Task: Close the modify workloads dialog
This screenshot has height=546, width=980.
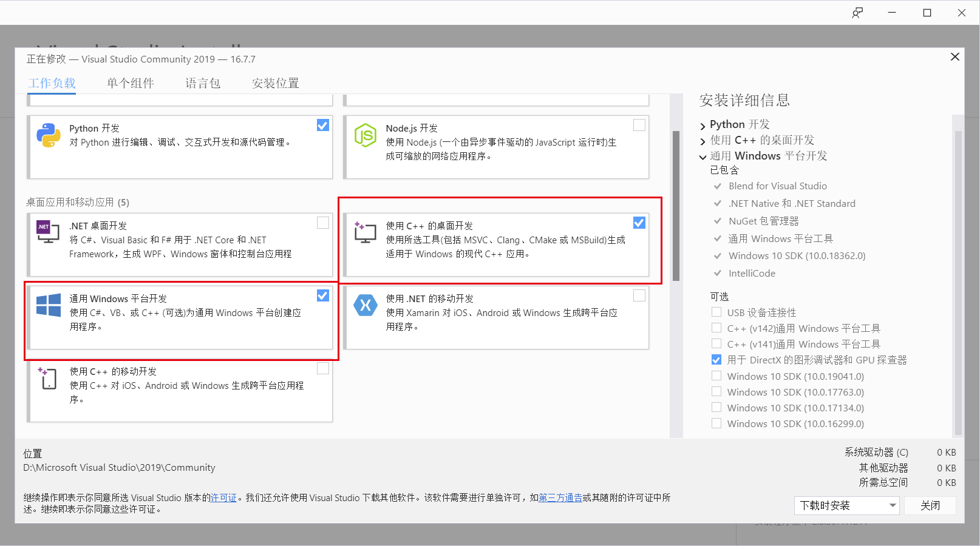Action: coord(955,56)
